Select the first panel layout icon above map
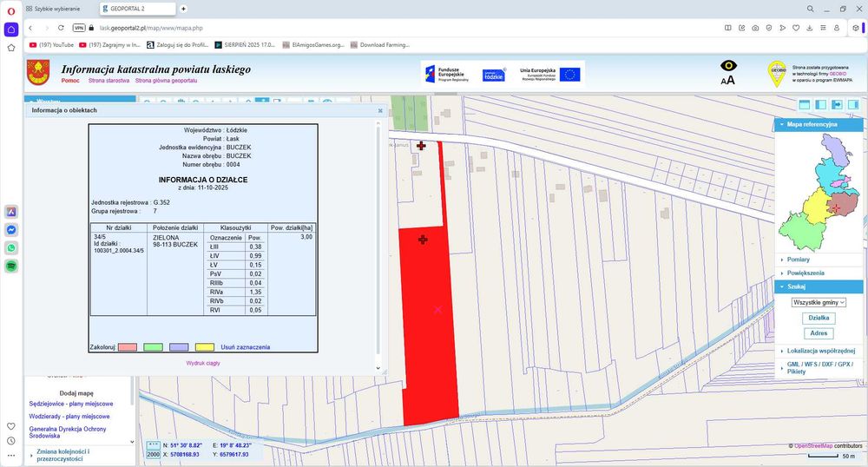Image resolution: width=868 pixels, height=467 pixels. tap(804, 105)
